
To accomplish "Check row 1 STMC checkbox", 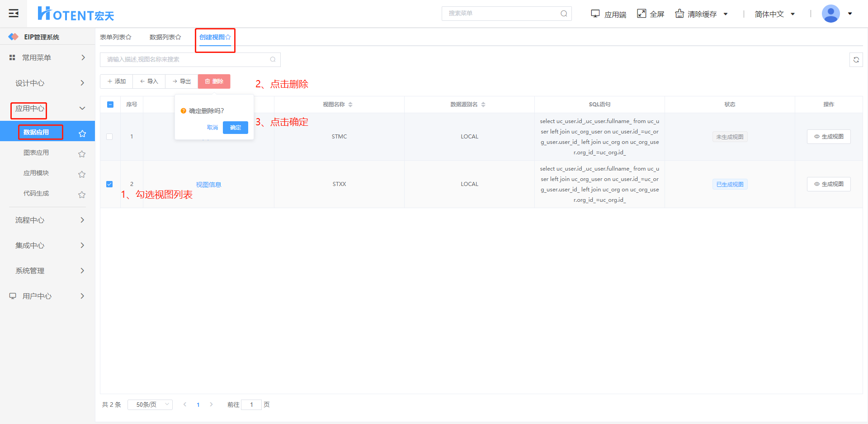I will click(109, 137).
